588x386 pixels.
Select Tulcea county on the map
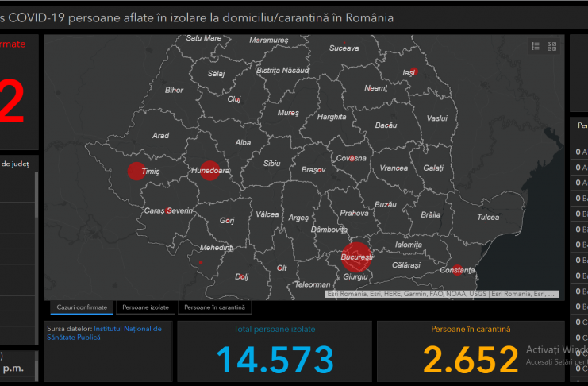(x=488, y=217)
